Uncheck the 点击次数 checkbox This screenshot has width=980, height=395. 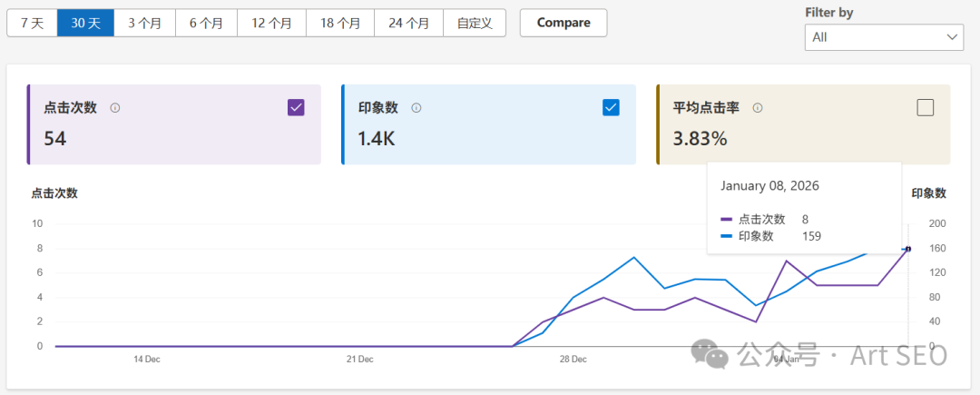pos(296,108)
